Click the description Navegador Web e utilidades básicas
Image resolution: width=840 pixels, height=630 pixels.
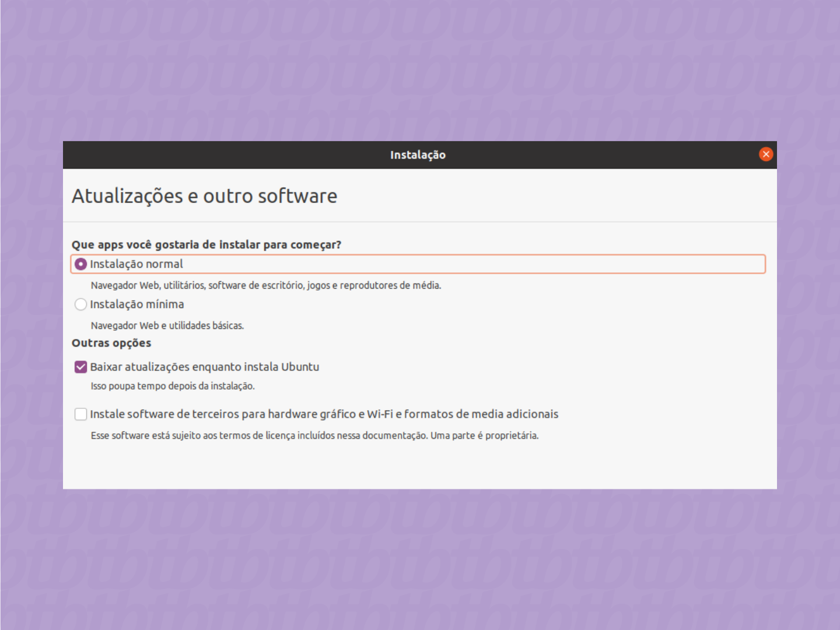167,325
